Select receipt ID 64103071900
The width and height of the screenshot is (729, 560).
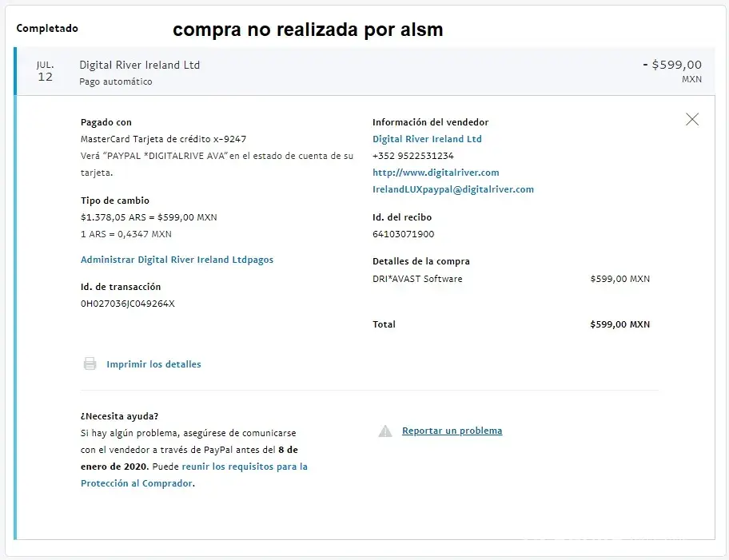(403, 234)
